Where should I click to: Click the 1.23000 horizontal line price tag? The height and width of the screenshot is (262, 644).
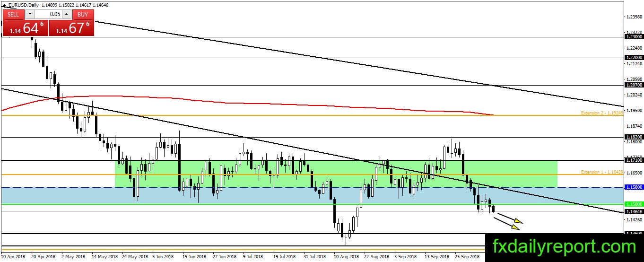(x=634, y=36)
